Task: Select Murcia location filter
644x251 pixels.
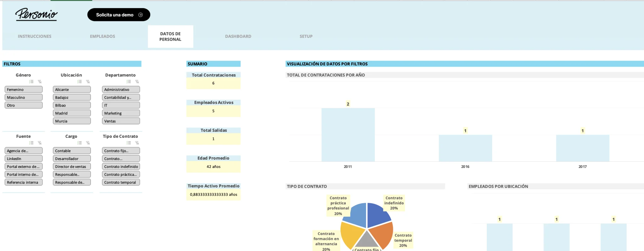Action: (72, 121)
